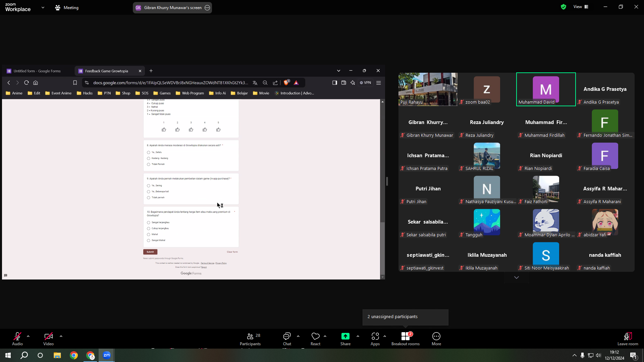The height and width of the screenshot is (362, 644).
Task: Open the Web Program bookmarks folder
Action: (x=190, y=93)
